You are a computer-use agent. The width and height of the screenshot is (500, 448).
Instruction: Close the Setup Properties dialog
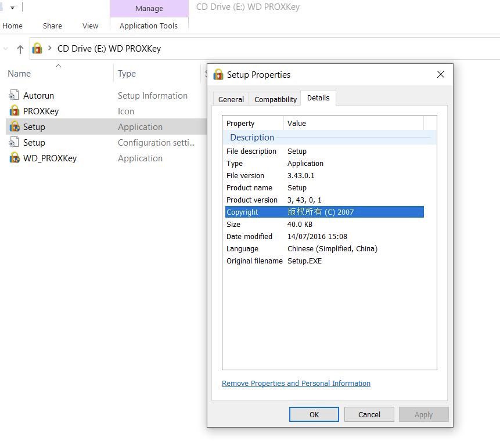pos(441,74)
